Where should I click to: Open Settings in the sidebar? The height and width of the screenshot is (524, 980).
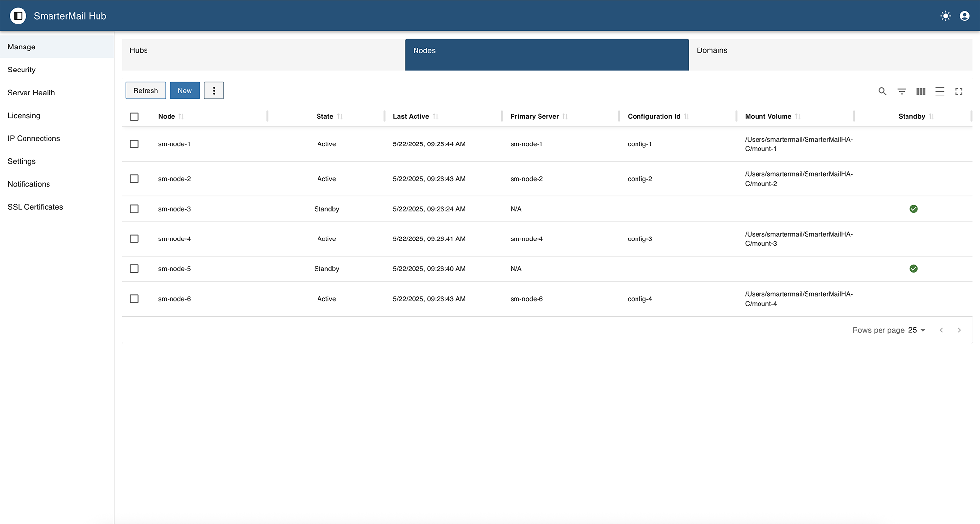pos(57,161)
